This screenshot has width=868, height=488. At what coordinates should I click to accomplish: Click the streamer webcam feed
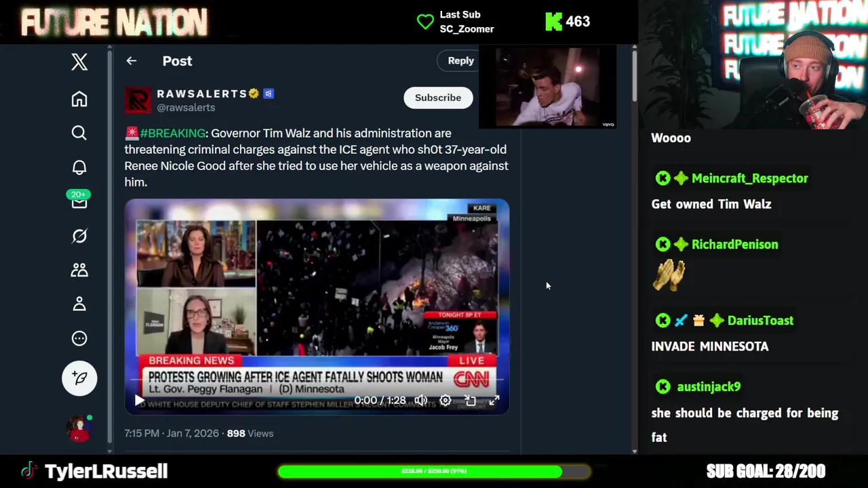tap(753, 64)
